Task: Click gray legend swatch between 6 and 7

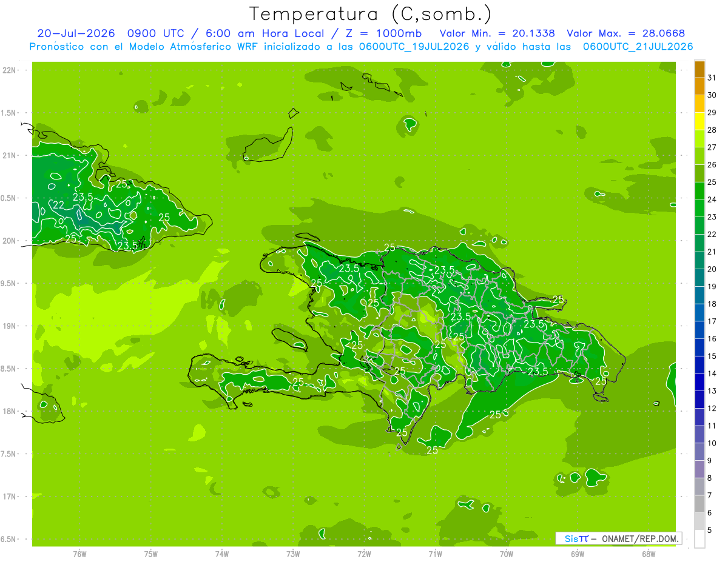Action: pyautogui.click(x=699, y=504)
